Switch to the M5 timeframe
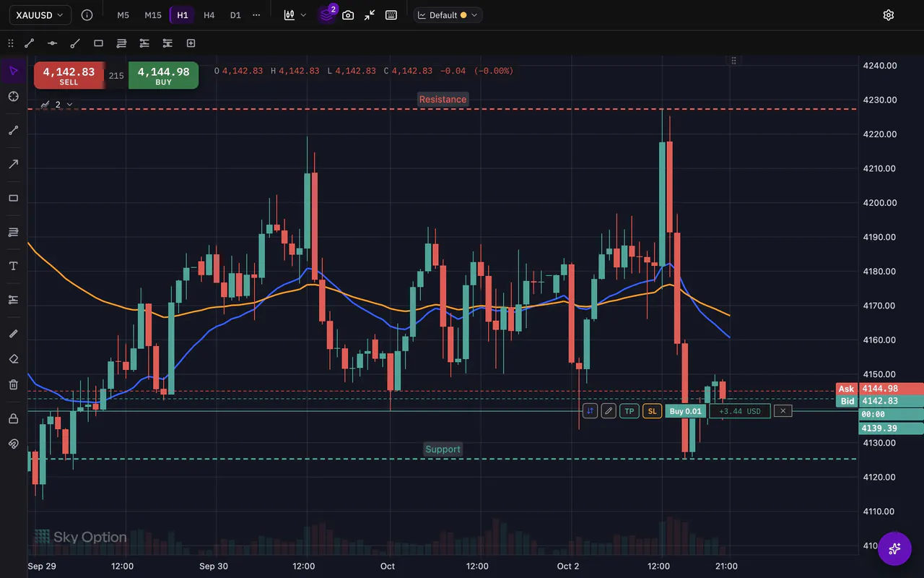924x578 pixels. 123,14
